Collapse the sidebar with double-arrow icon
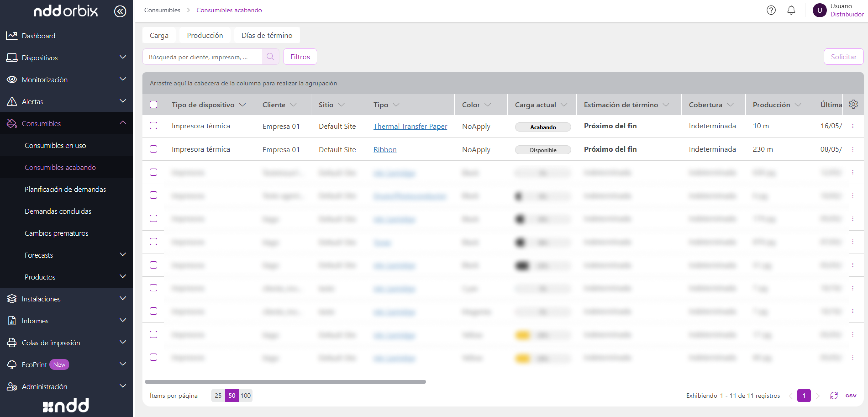Screen dimensions: 868x417 tap(120, 11)
